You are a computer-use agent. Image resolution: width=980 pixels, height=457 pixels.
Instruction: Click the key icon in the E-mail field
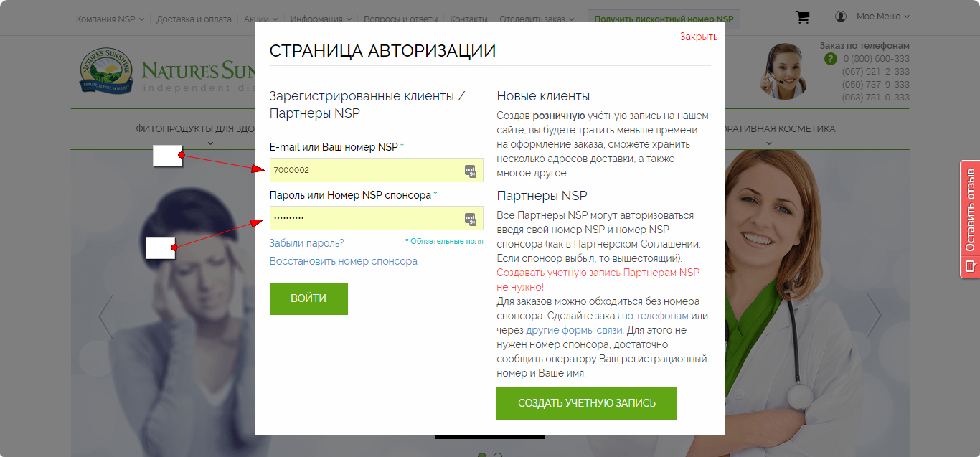(470, 170)
